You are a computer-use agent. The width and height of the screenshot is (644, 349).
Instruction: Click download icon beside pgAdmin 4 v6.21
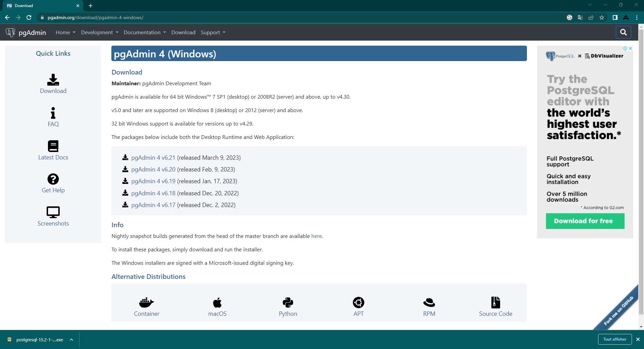(x=125, y=157)
